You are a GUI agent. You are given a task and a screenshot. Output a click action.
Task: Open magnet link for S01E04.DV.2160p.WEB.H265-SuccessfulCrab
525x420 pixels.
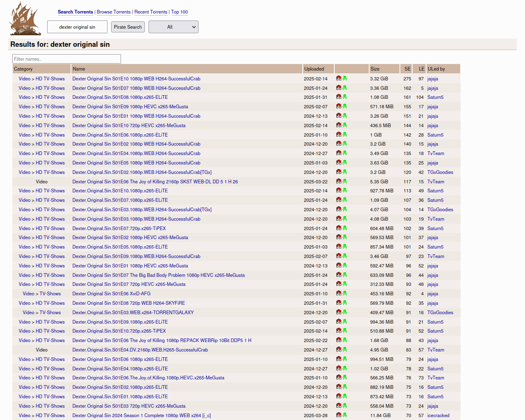338,349
